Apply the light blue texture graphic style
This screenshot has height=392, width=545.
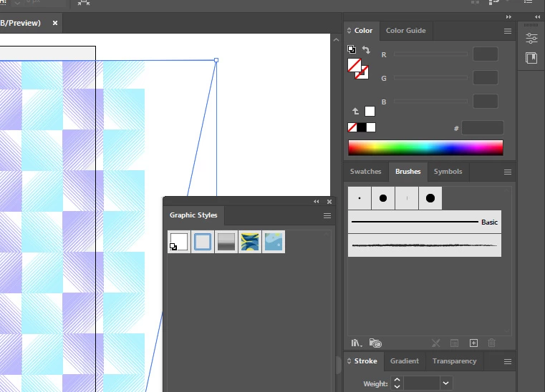[x=273, y=242]
